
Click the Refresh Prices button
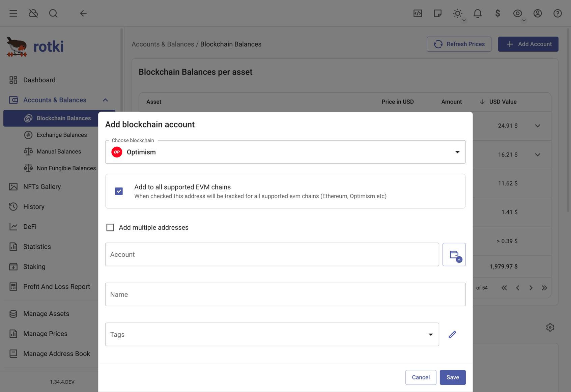(x=459, y=44)
